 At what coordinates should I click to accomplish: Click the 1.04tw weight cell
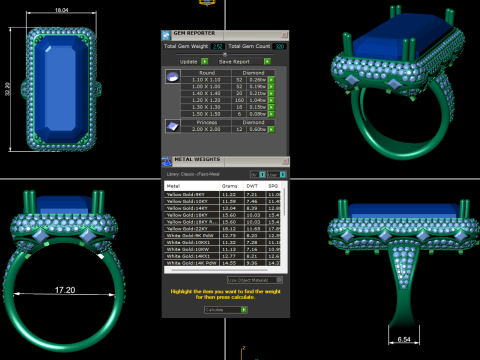point(257,100)
